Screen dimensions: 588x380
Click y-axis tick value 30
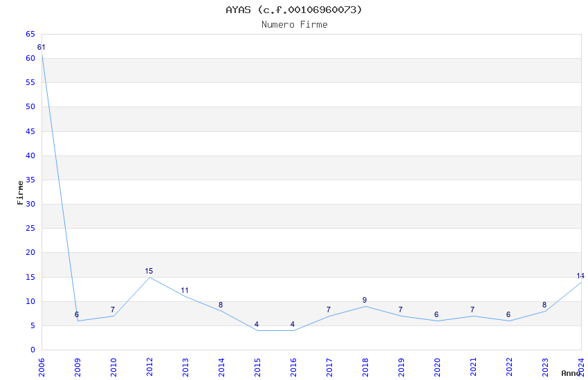pyautogui.click(x=30, y=204)
